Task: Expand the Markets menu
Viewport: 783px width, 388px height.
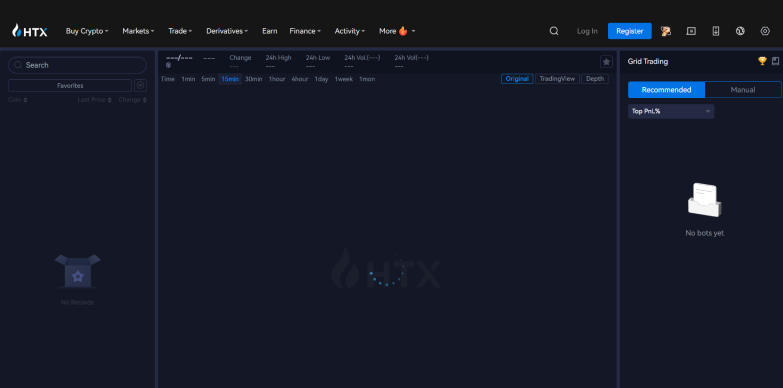Action: (138, 31)
